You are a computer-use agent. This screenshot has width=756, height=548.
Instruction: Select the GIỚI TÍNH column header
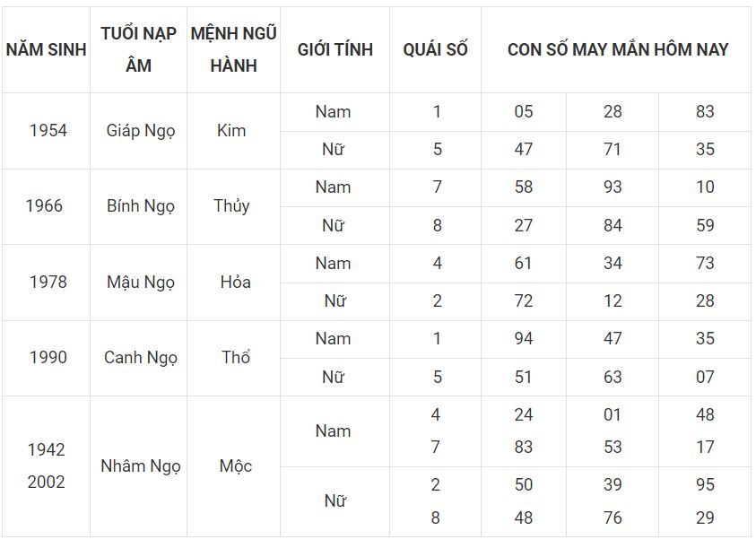335,49
